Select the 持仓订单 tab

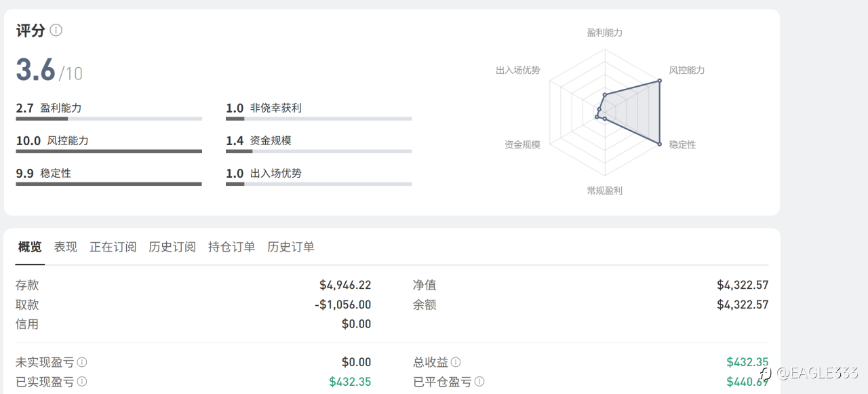point(231,247)
